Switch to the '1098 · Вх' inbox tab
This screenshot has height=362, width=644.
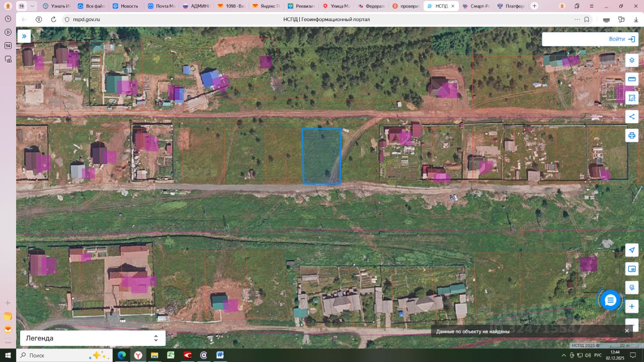[x=231, y=6]
